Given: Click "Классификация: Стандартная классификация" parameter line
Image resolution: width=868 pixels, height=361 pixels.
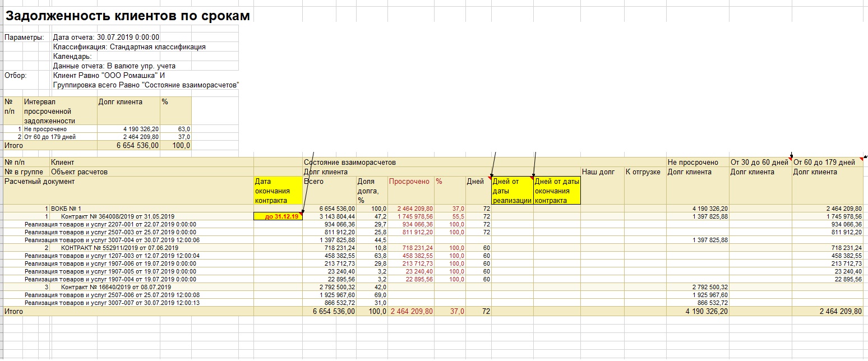Looking at the screenshot, I should pyautogui.click(x=129, y=47).
